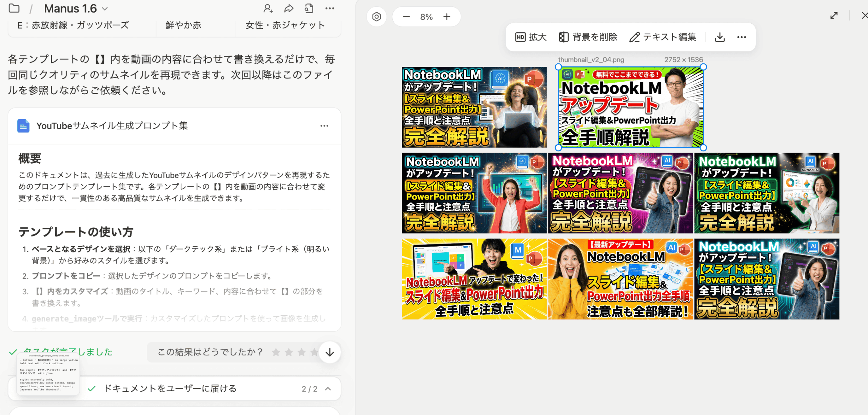Open the image toolbar more options menu

point(742,37)
